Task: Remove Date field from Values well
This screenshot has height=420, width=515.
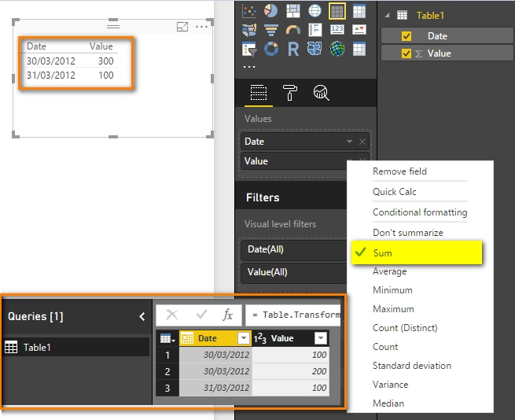Action: (x=362, y=142)
